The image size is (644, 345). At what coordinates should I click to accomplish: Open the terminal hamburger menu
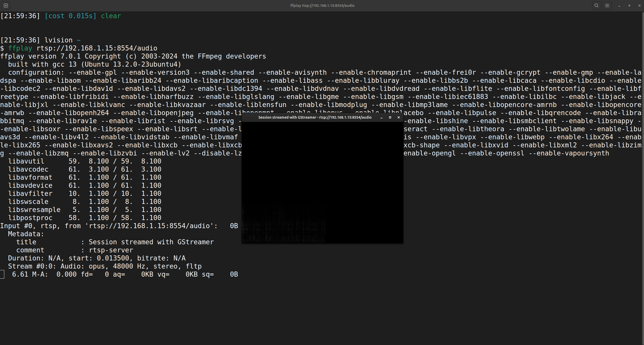point(607,5)
